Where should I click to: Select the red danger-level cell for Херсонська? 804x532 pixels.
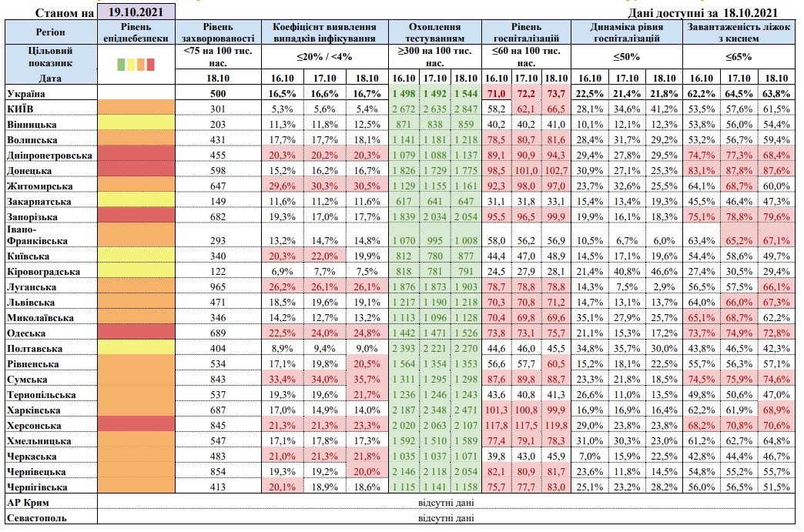tap(136, 424)
